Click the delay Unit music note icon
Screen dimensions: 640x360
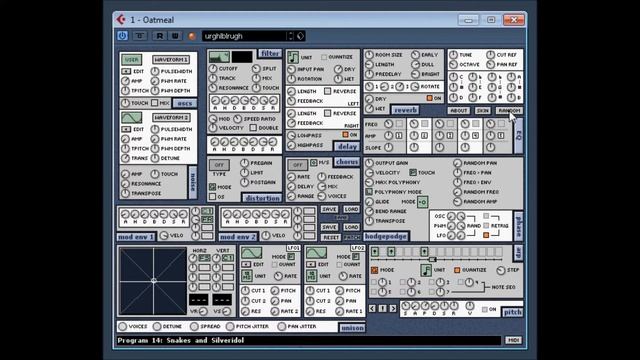292,57
